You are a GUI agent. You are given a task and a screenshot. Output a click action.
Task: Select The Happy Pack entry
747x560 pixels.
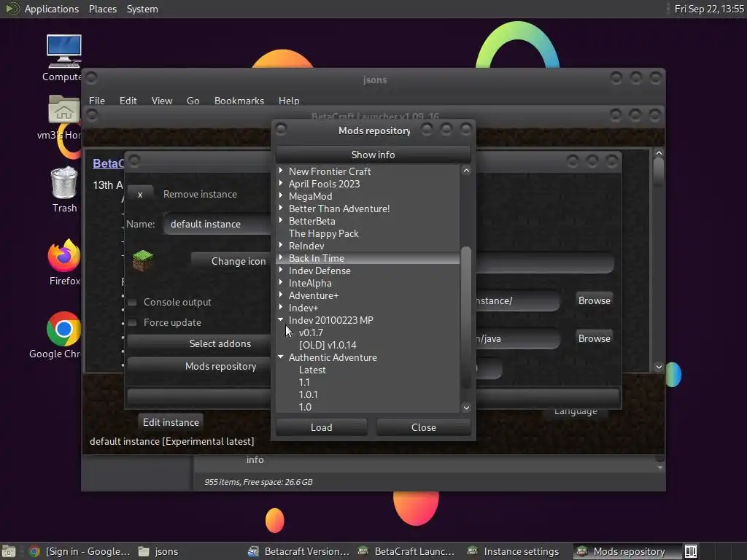323,233
